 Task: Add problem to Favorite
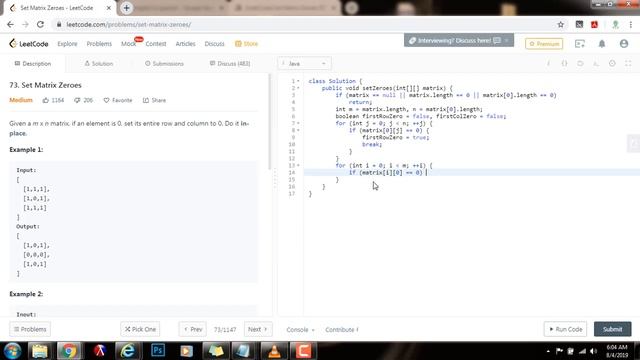(118, 100)
